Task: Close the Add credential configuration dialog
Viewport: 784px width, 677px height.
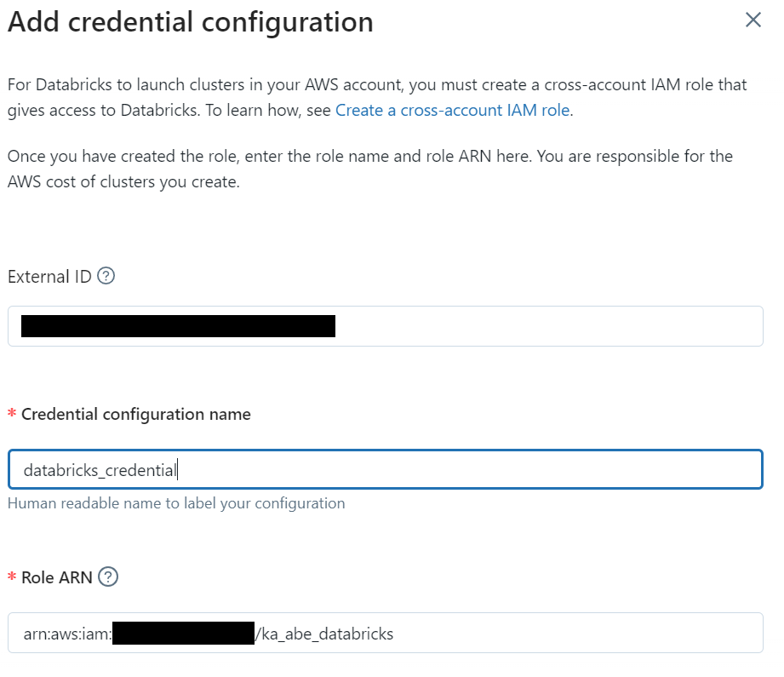Action: pyautogui.click(x=753, y=20)
